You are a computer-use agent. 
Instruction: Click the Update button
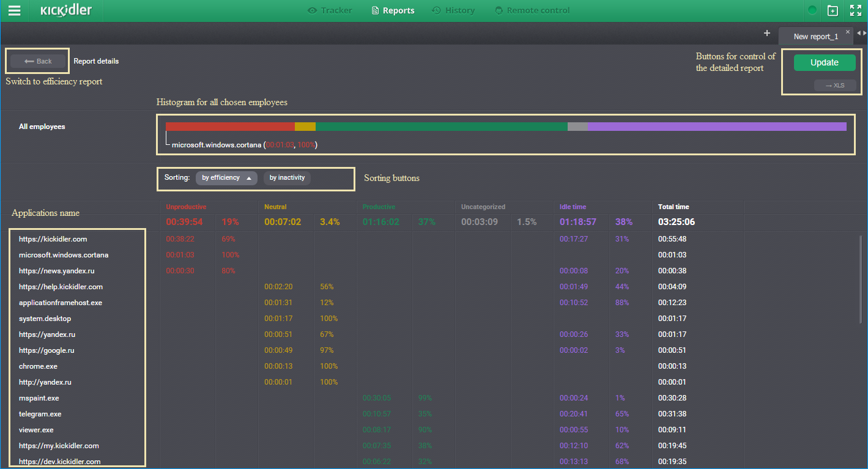coord(825,62)
